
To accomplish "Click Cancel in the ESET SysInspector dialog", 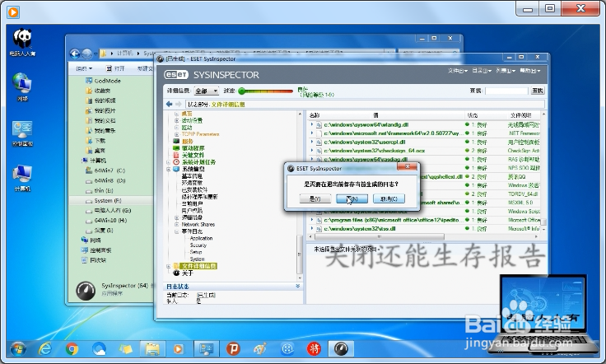I will pos(389,198).
